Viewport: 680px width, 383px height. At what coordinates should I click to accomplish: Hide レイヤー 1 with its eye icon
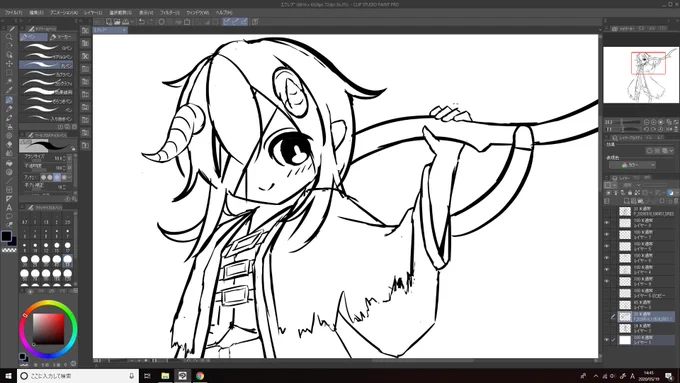(607, 340)
